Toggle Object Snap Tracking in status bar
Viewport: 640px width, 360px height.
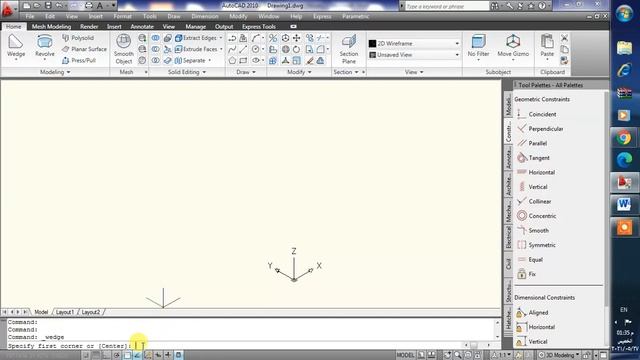137,355
